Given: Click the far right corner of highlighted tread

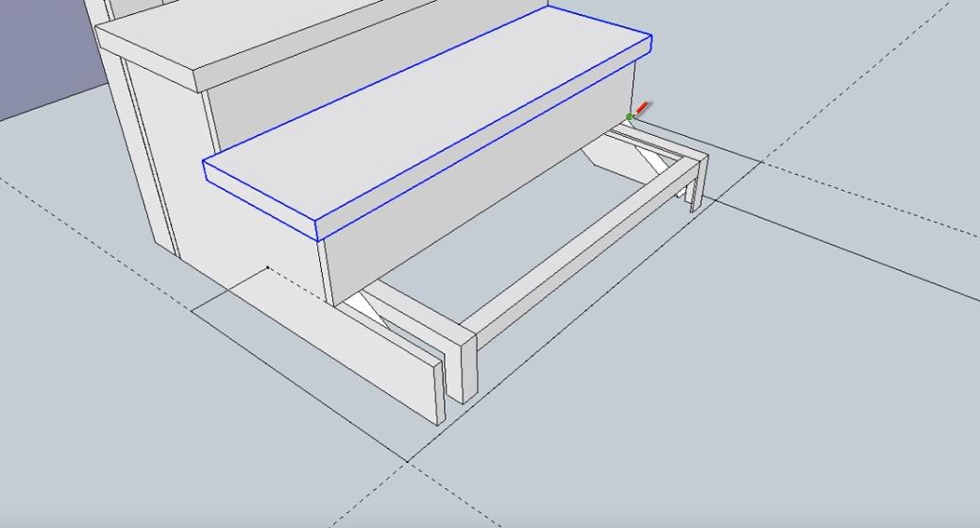Looking at the screenshot, I should [x=651, y=38].
